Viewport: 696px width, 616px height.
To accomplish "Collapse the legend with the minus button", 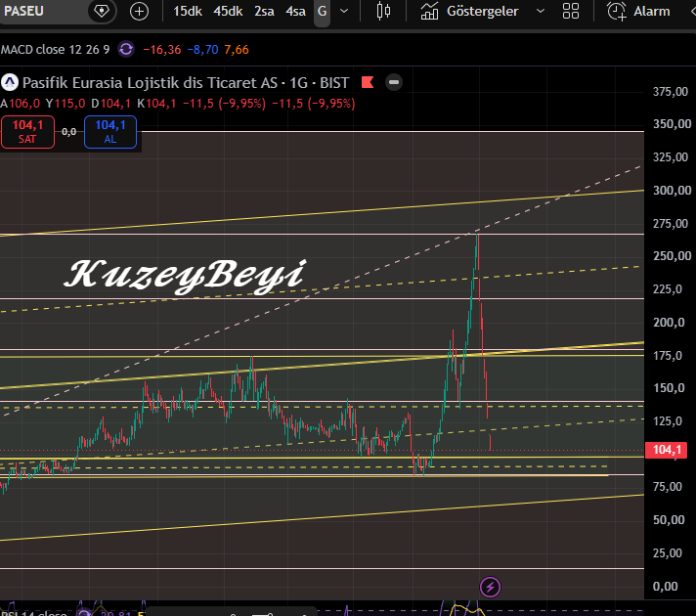I will tap(394, 82).
